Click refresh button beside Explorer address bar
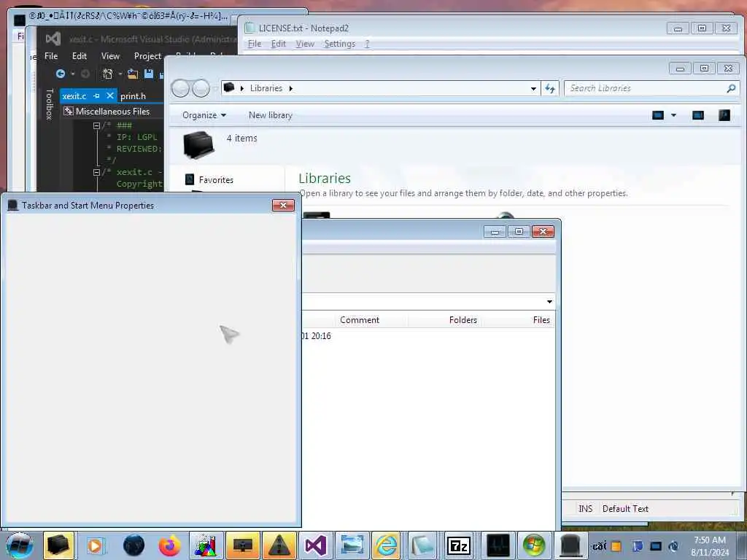 [x=550, y=88]
